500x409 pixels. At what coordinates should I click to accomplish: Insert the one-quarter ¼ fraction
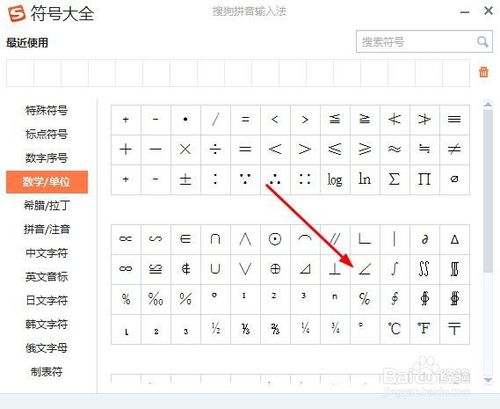(305, 329)
